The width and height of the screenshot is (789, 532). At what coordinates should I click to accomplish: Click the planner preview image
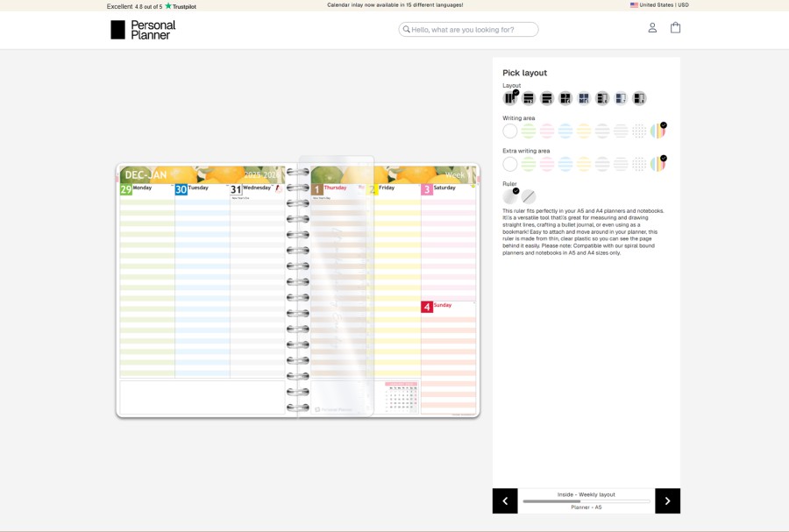[297, 291]
